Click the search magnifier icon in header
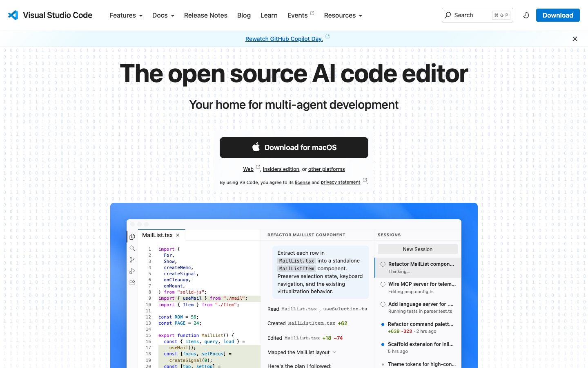The image size is (588, 368). [x=448, y=15]
